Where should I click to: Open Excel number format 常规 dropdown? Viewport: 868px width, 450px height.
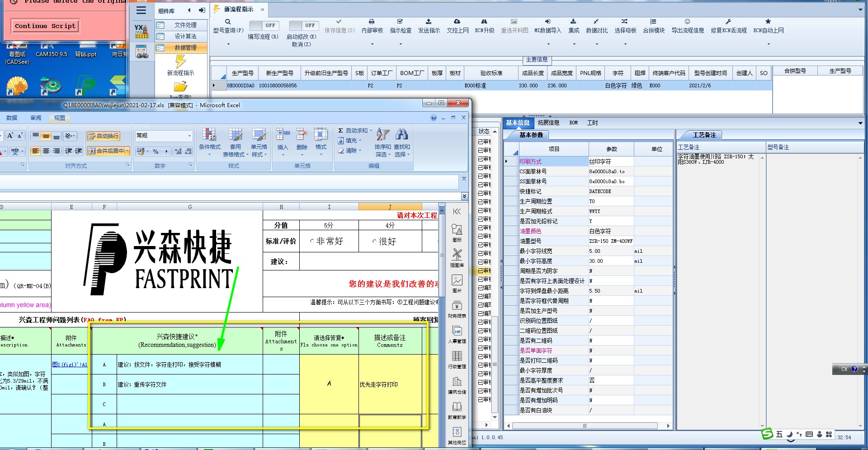(189, 136)
